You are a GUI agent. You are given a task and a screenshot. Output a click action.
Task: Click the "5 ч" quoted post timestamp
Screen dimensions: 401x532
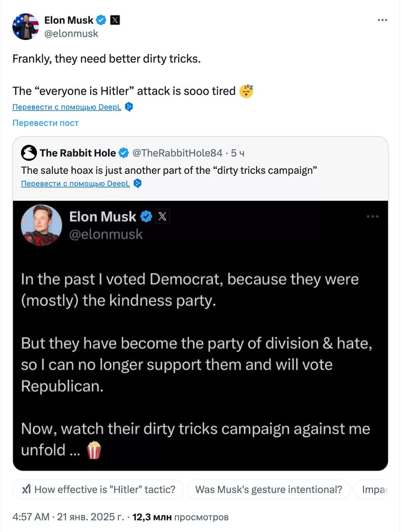click(238, 153)
